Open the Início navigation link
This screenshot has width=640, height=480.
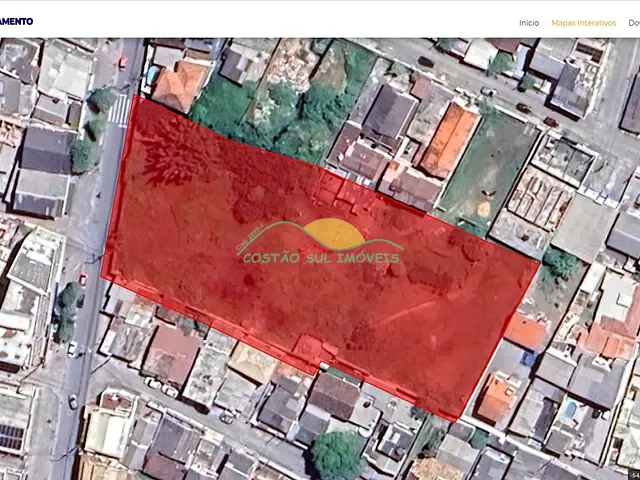pyautogui.click(x=529, y=23)
